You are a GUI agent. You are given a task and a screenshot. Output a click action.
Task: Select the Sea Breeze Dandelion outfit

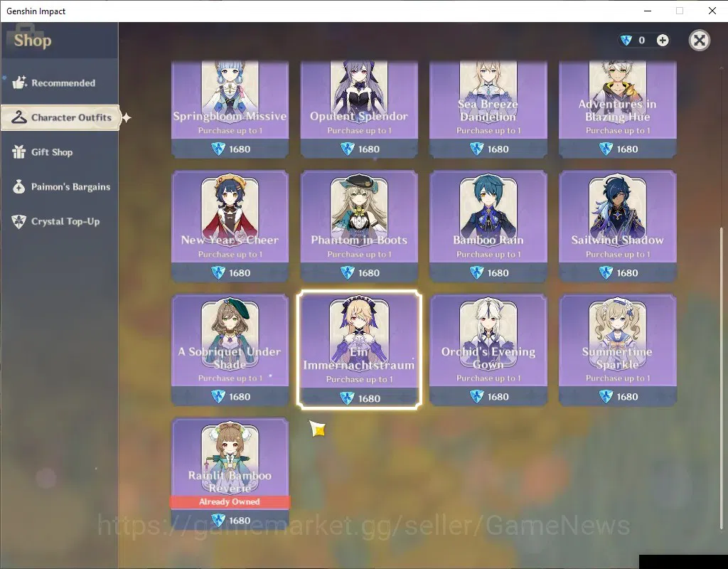[488, 109]
